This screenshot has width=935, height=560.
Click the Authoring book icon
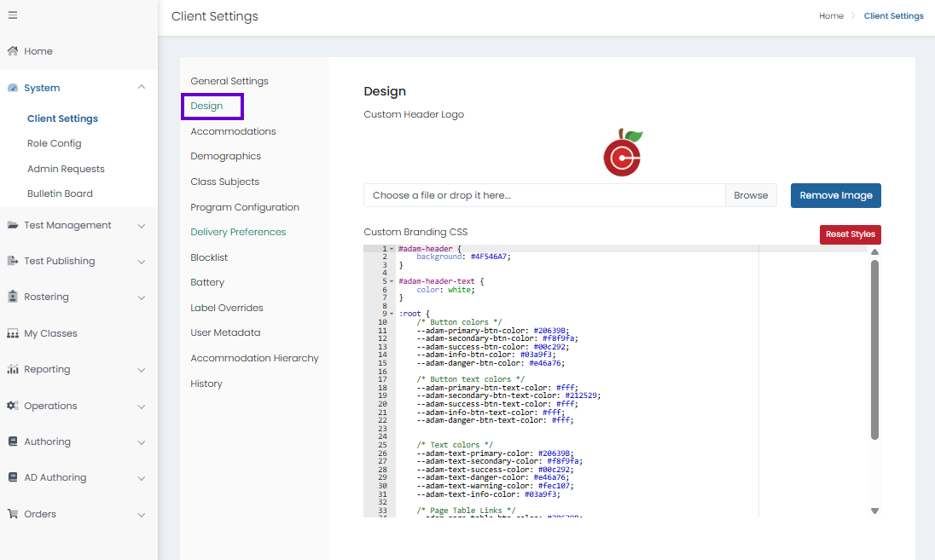[13, 442]
